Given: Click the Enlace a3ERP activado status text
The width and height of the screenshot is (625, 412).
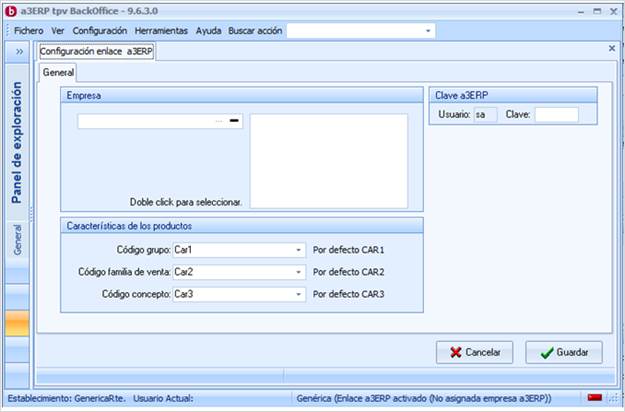Looking at the screenshot, I should coord(424,398).
